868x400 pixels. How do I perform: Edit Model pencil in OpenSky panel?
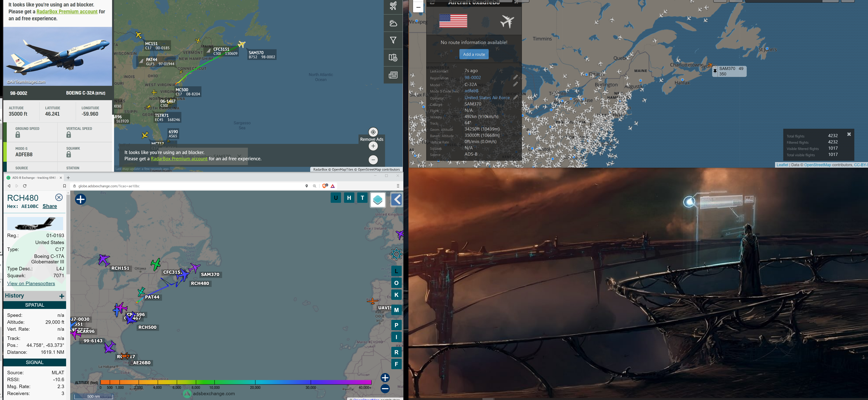[515, 84]
